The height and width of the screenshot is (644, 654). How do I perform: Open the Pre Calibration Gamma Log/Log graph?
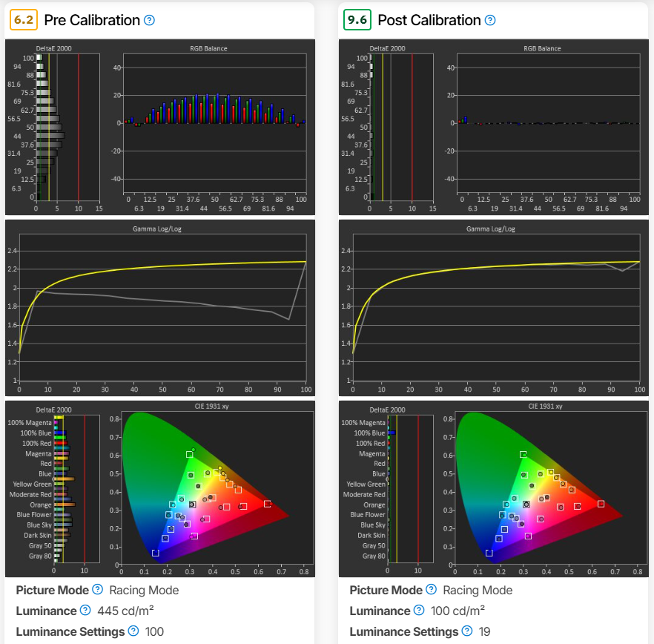tap(159, 308)
